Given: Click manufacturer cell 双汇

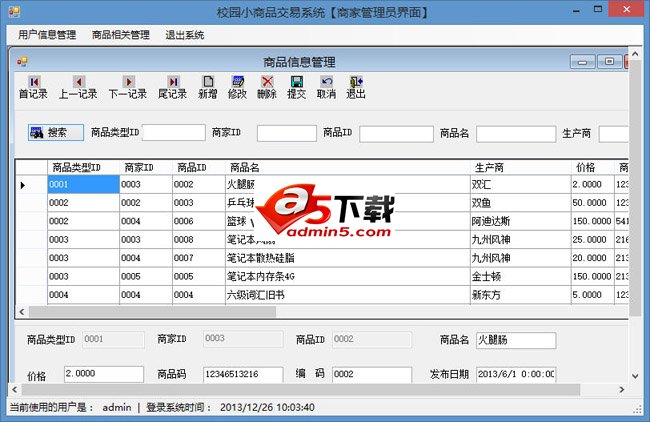Looking at the screenshot, I should [x=520, y=184].
